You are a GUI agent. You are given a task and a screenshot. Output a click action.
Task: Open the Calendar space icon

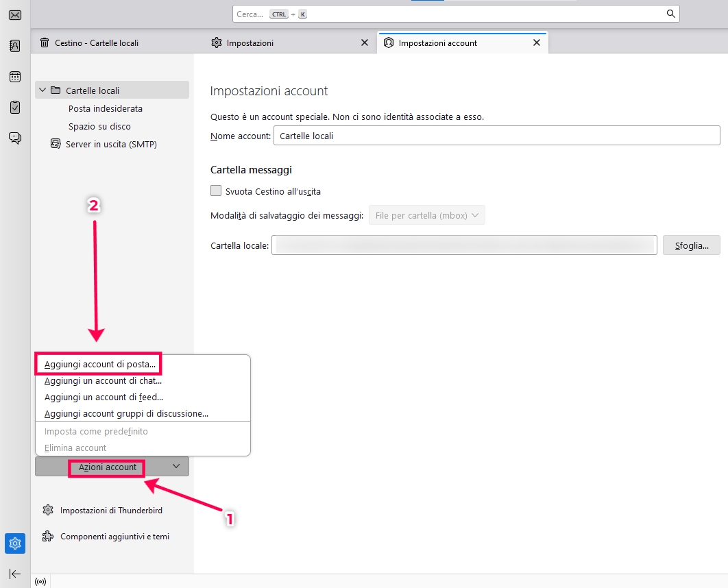pyautogui.click(x=15, y=77)
